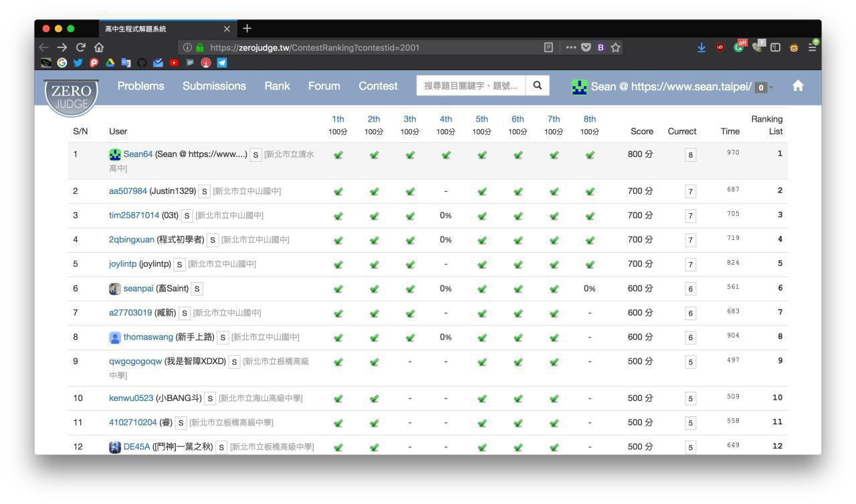The image size is (856, 504).
Task: Open the 1th problem column header
Action: coord(338,119)
